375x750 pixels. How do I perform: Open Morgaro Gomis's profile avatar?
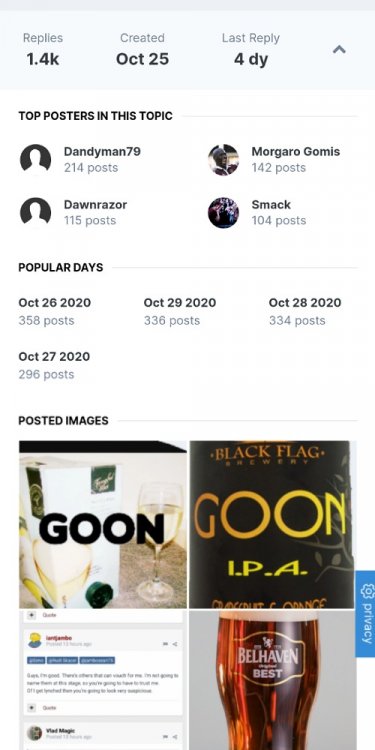(223, 159)
